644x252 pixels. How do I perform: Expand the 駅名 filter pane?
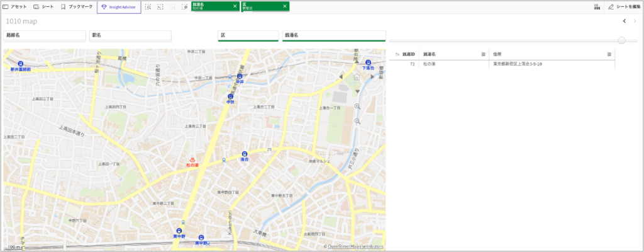click(130, 35)
